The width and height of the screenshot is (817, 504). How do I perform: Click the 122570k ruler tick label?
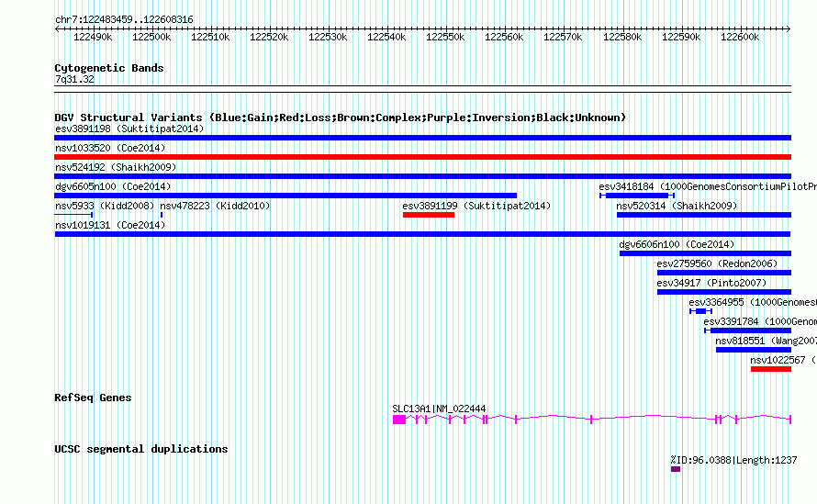click(563, 37)
